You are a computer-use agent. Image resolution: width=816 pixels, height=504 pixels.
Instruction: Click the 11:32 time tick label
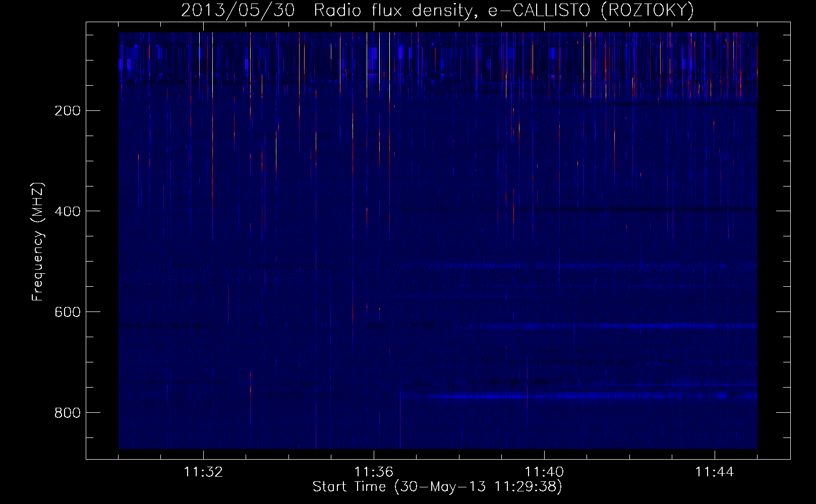(x=203, y=472)
